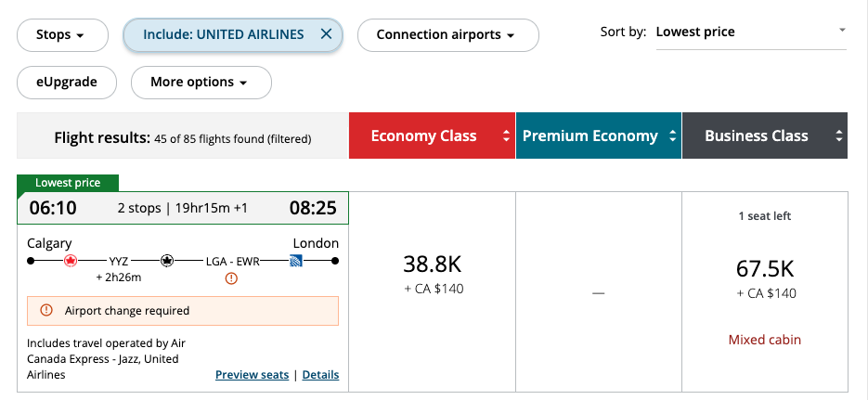
Task: Click the warning icon below LGA - EWR
Action: (x=231, y=278)
